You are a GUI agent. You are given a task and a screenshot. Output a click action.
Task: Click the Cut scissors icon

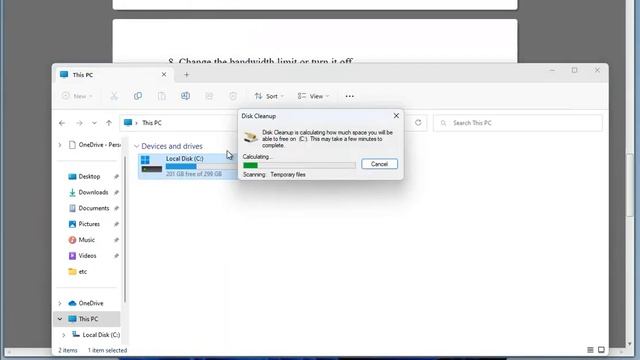114,96
